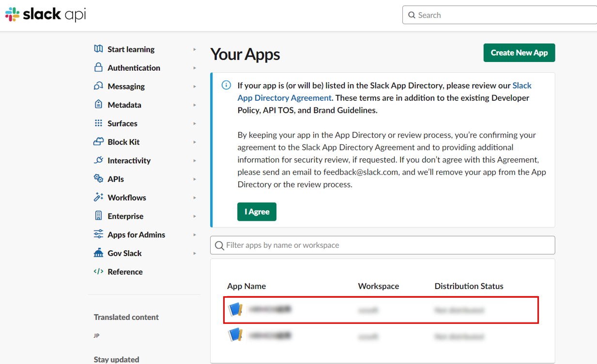Click the Reference code brackets icon
This screenshot has width=597, height=364.
98,272
